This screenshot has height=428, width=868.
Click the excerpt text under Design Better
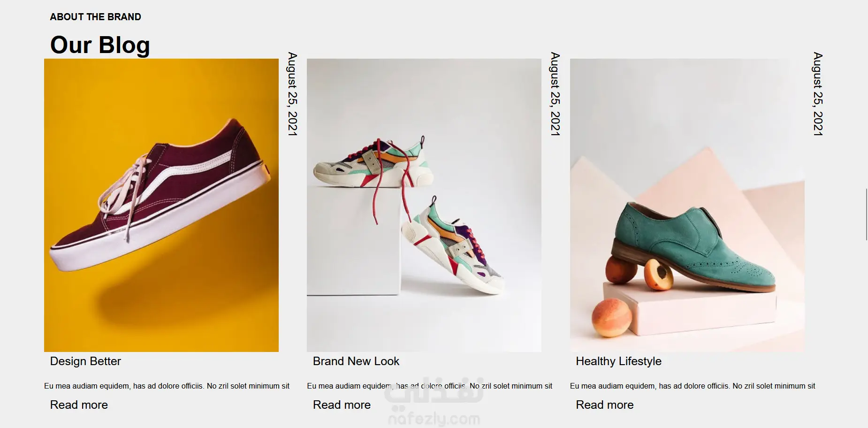(x=167, y=386)
